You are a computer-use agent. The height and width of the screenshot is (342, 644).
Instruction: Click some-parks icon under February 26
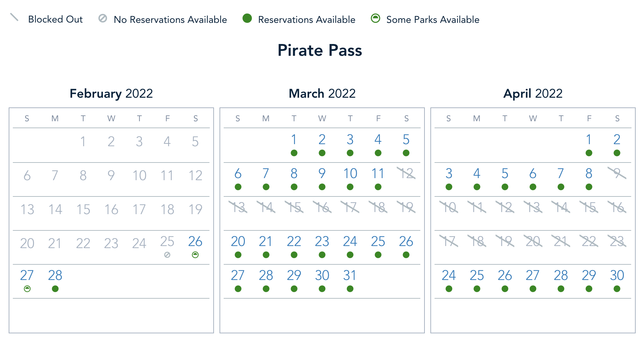(195, 255)
